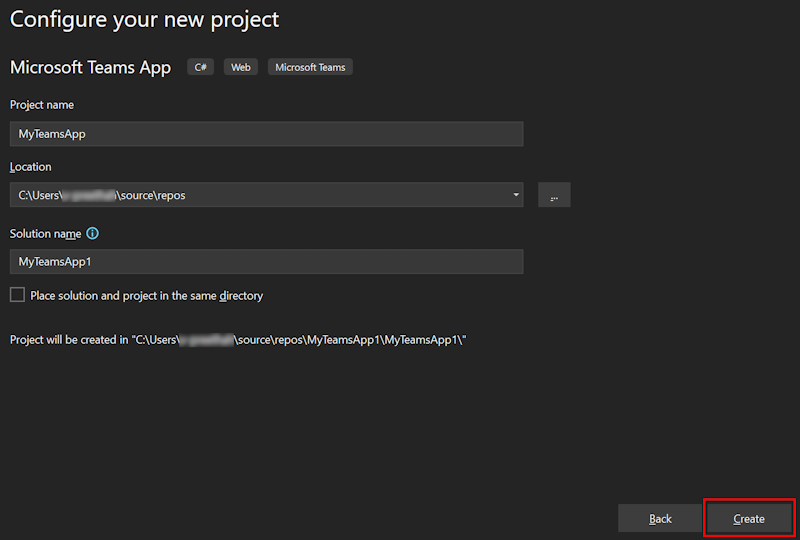Focus the Solution name field with MyTeamsApp1

point(266,261)
